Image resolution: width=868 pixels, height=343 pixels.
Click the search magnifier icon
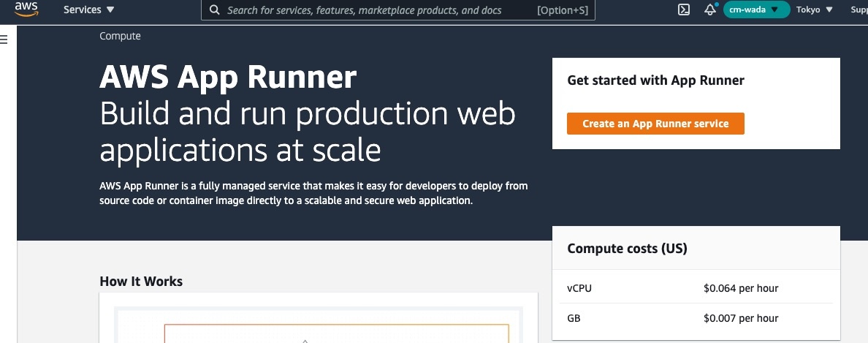215,10
